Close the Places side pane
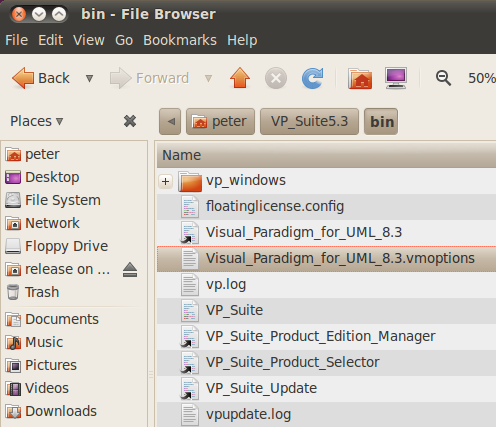496x427 pixels. pyautogui.click(x=130, y=121)
